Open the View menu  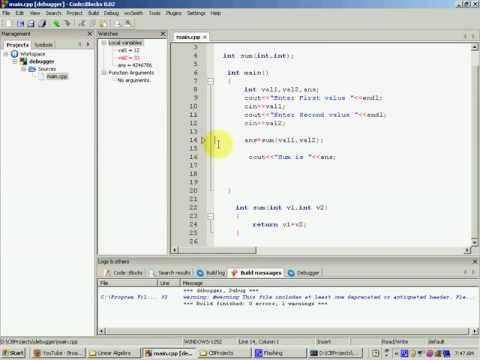tap(35, 13)
